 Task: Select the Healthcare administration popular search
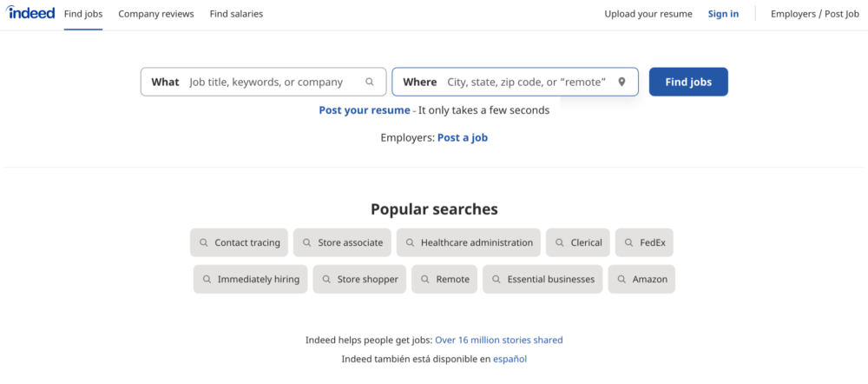point(469,243)
